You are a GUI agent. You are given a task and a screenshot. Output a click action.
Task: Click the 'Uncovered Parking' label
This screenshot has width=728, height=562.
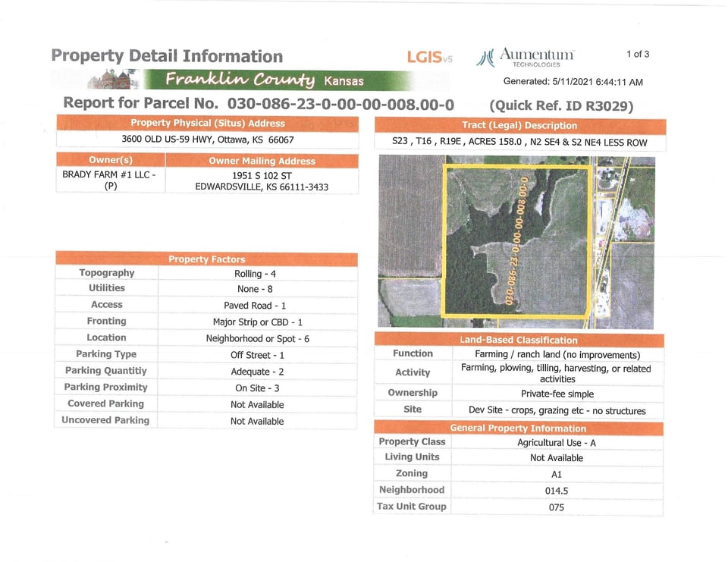pyautogui.click(x=105, y=420)
